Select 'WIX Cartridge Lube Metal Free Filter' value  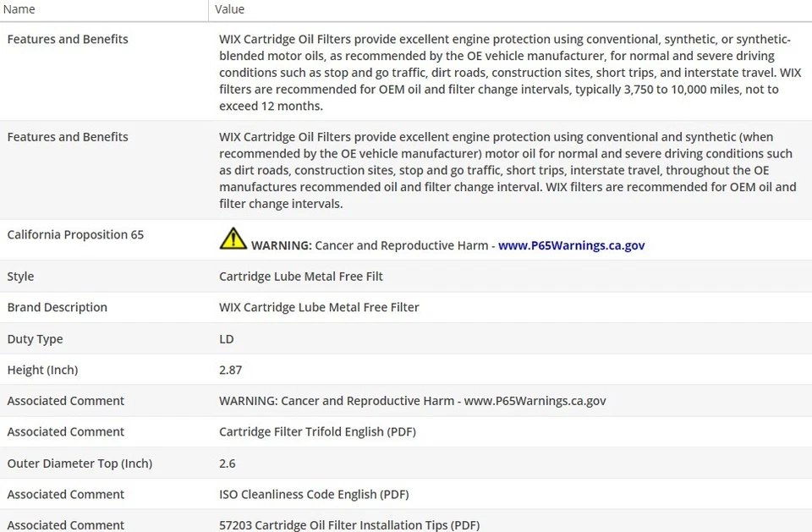click(319, 308)
